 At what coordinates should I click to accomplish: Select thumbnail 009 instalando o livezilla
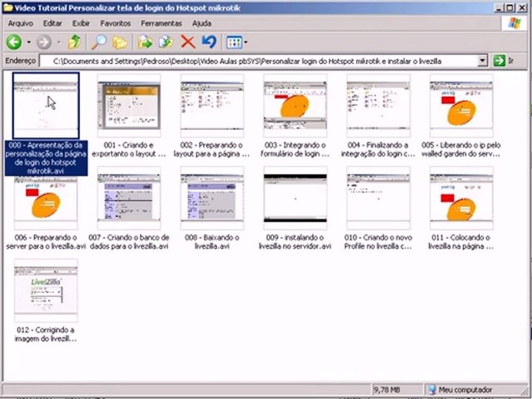click(x=295, y=198)
